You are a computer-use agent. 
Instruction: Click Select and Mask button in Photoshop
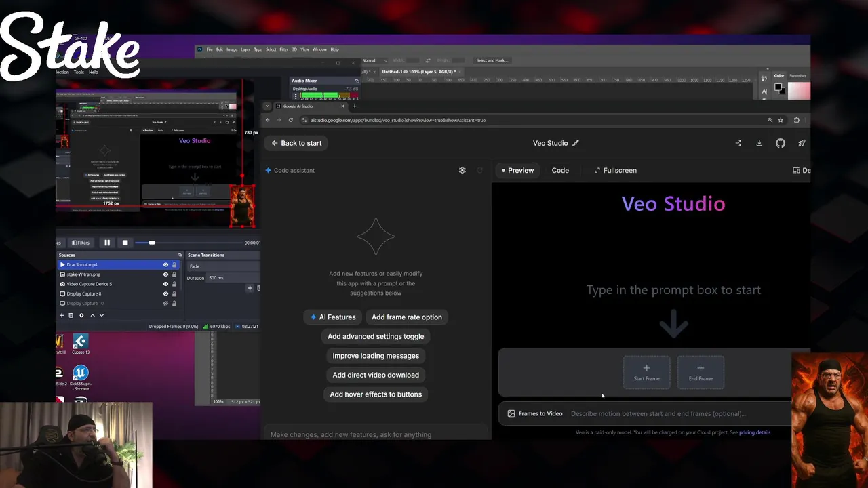click(x=492, y=60)
